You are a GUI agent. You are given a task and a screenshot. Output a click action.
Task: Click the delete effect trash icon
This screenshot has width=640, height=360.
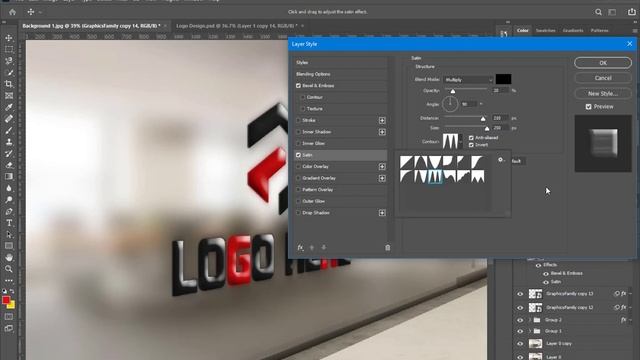[x=387, y=247]
